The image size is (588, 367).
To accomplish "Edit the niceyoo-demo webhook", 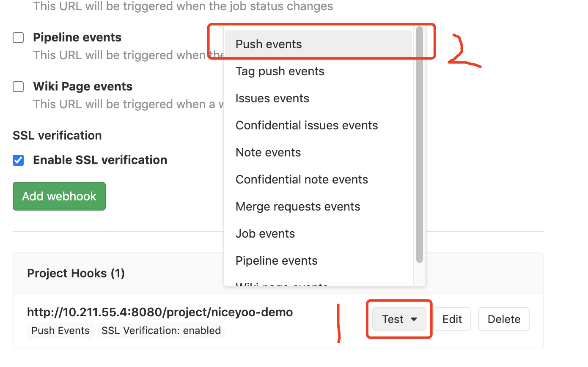I will (x=452, y=319).
